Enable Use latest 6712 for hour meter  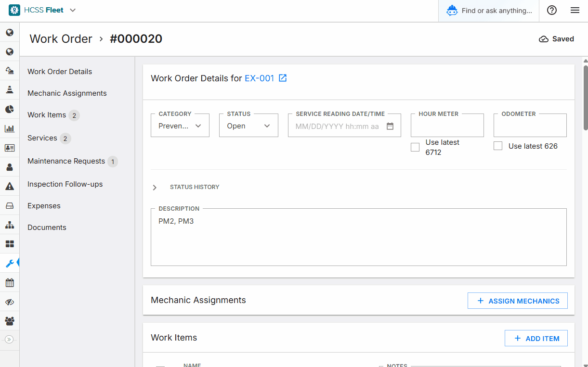(x=415, y=147)
